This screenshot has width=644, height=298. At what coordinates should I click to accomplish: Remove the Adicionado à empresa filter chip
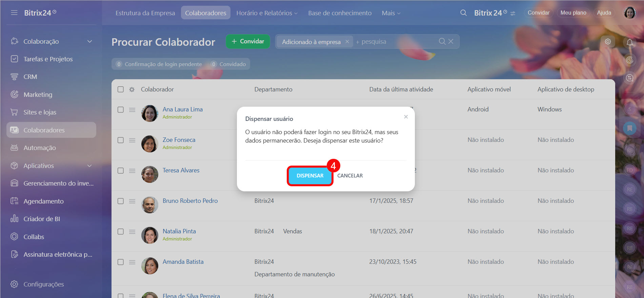[x=347, y=42]
